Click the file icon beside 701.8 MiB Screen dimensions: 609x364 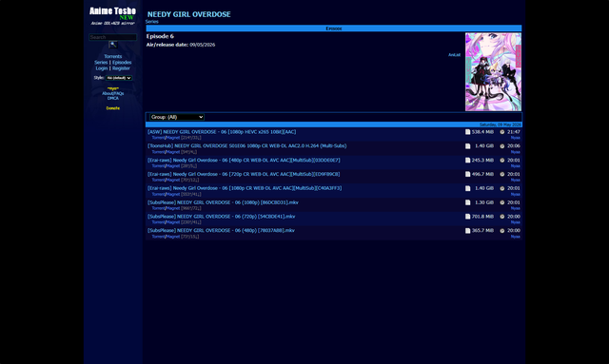pos(467,217)
